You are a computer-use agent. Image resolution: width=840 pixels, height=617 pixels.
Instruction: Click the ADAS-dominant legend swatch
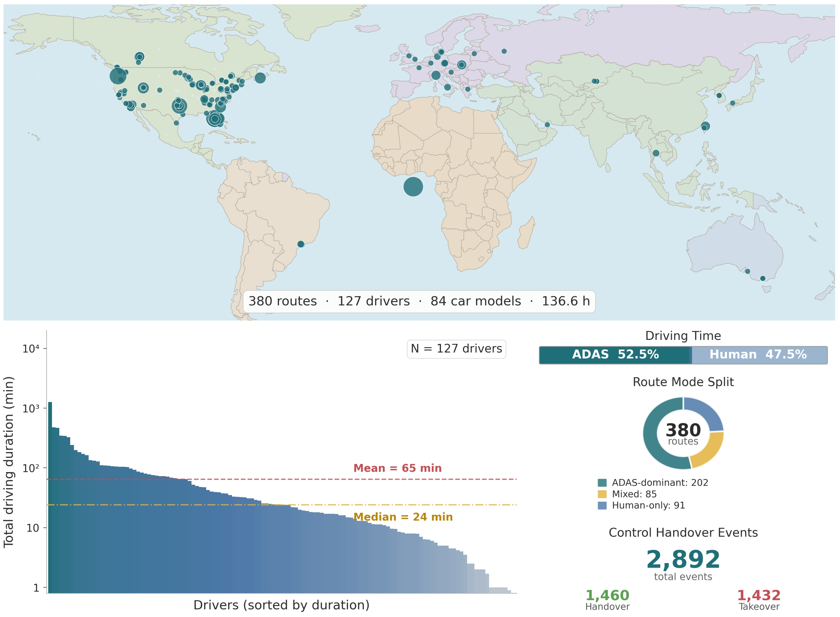click(602, 483)
